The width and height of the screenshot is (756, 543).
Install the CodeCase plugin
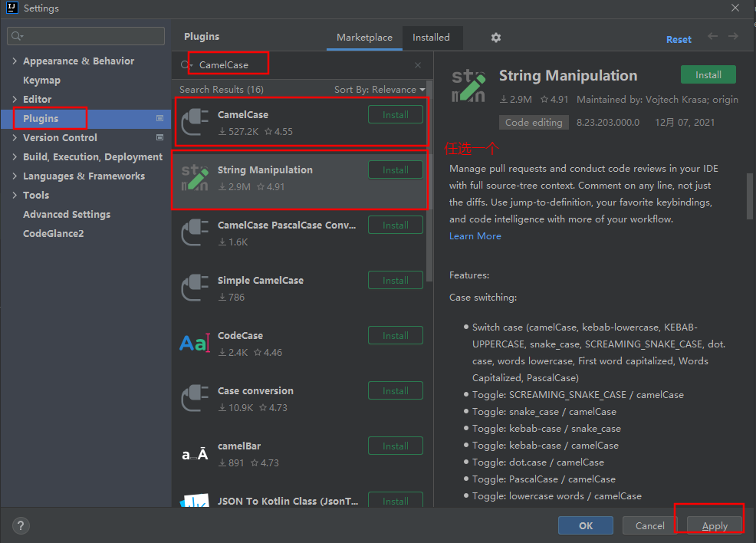tap(396, 336)
